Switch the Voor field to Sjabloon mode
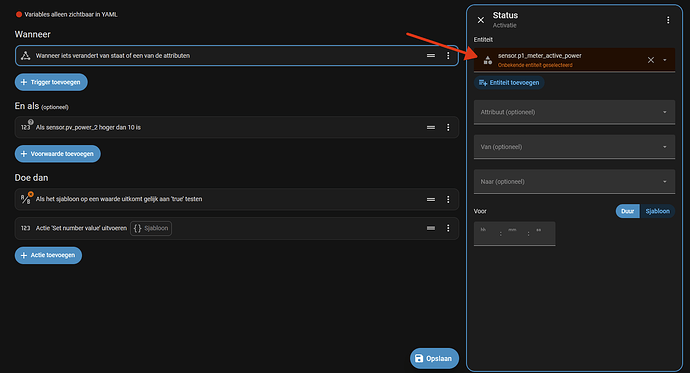 click(657, 211)
